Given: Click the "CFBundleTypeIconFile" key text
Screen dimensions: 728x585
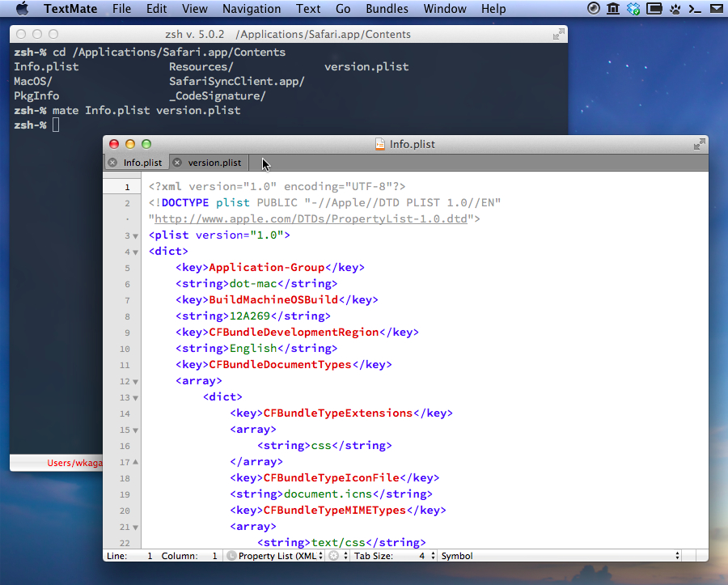Looking at the screenshot, I should [332, 477].
